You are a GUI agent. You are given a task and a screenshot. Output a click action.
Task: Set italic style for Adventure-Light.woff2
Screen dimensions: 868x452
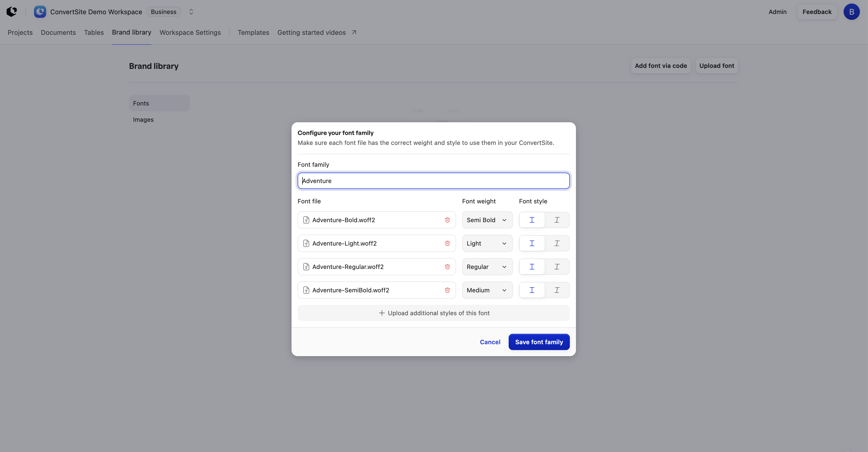[557, 243]
